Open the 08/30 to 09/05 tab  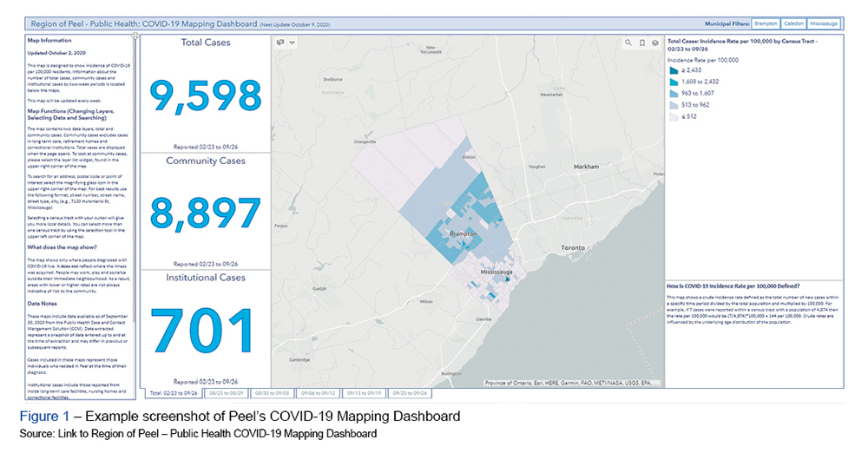pyautogui.click(x=272, y=392)
